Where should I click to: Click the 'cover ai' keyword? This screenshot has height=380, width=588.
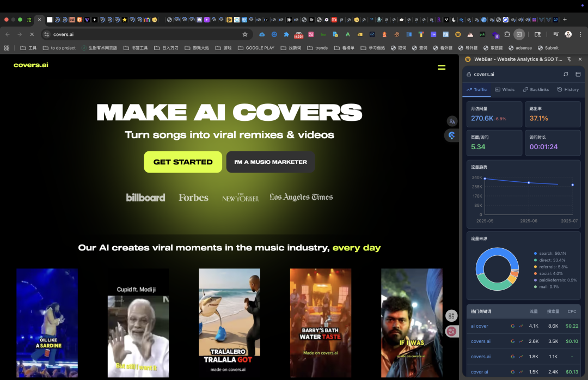pos(479,372)
